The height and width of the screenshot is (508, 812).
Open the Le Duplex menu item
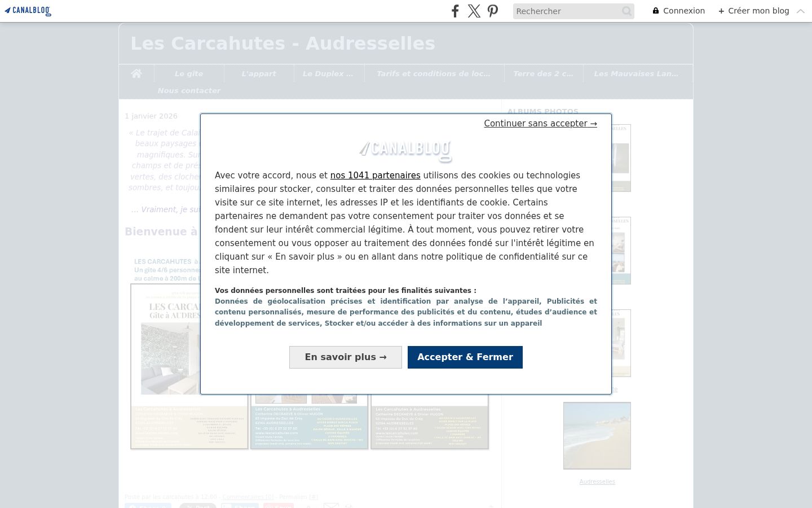pyautogui.click(x=328, y=73)
